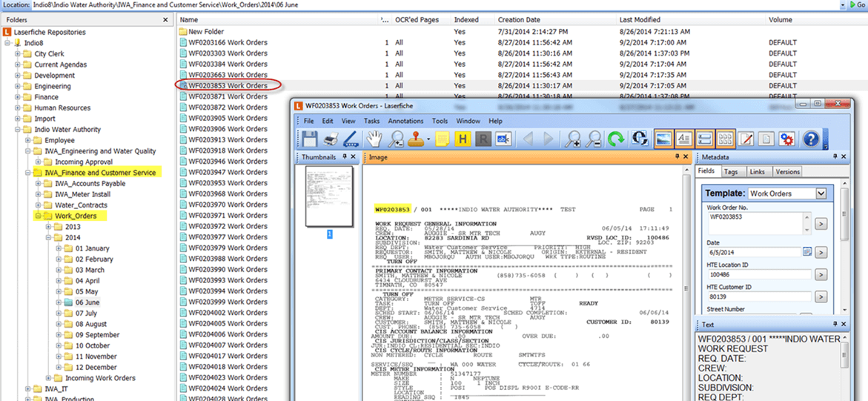This screenshot has height=401, width=868.
Task: Expand the City Clerk folder node
Action: pyautogui.click(x=18, y=54)
